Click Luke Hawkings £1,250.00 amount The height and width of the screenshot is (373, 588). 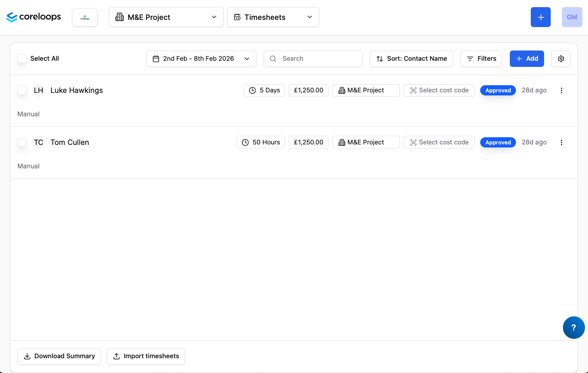coord(308,90)
